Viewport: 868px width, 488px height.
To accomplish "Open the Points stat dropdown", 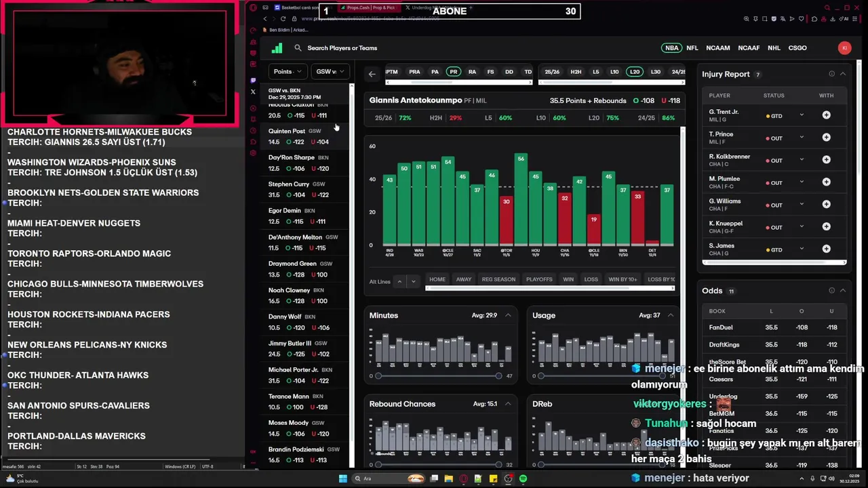I will point(288,71).
